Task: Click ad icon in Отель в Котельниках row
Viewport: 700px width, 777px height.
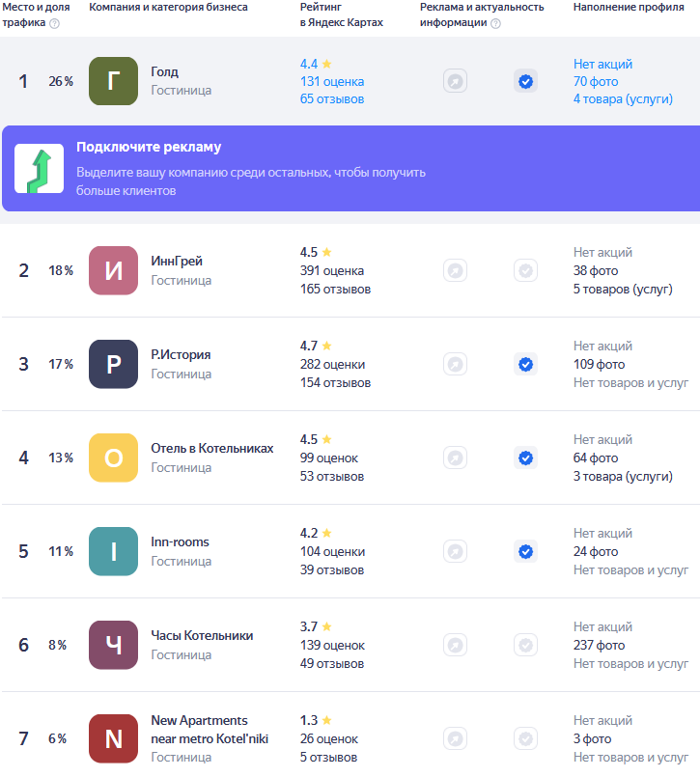Action: 455,458
